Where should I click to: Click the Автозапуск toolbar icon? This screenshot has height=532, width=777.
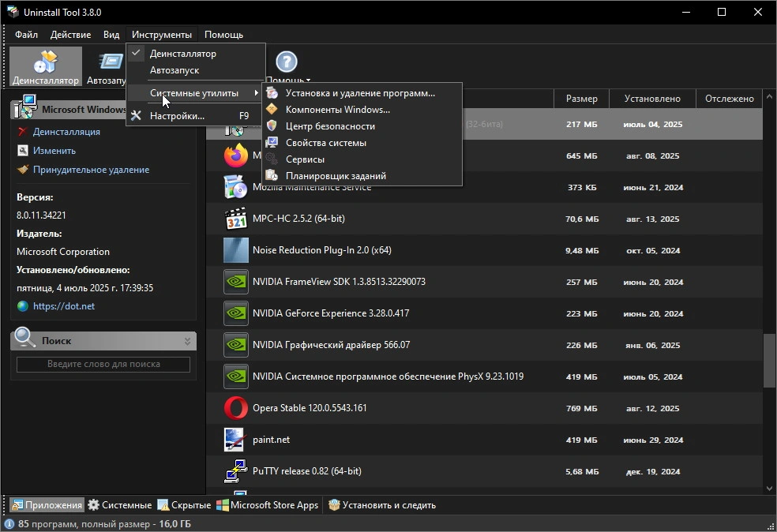coord(111,62)
